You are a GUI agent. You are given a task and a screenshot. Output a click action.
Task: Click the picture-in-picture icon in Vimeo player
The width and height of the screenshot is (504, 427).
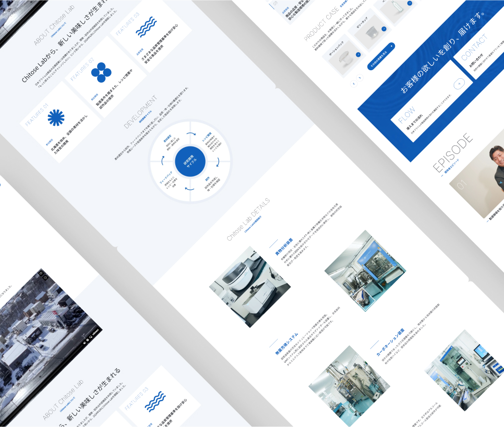[x=91, y=337]
